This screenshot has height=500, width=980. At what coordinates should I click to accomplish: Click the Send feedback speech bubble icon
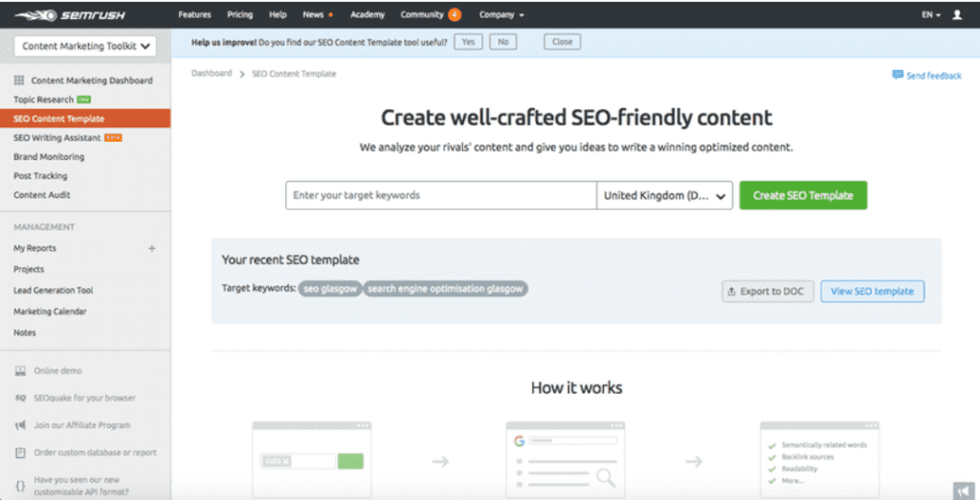click(898, 75)
